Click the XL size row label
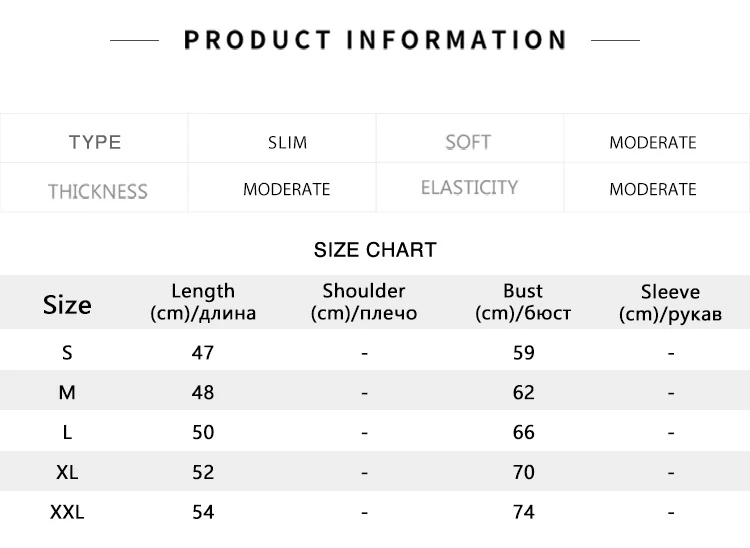Viewport: 750px width, 548px height. click(67, 472)
